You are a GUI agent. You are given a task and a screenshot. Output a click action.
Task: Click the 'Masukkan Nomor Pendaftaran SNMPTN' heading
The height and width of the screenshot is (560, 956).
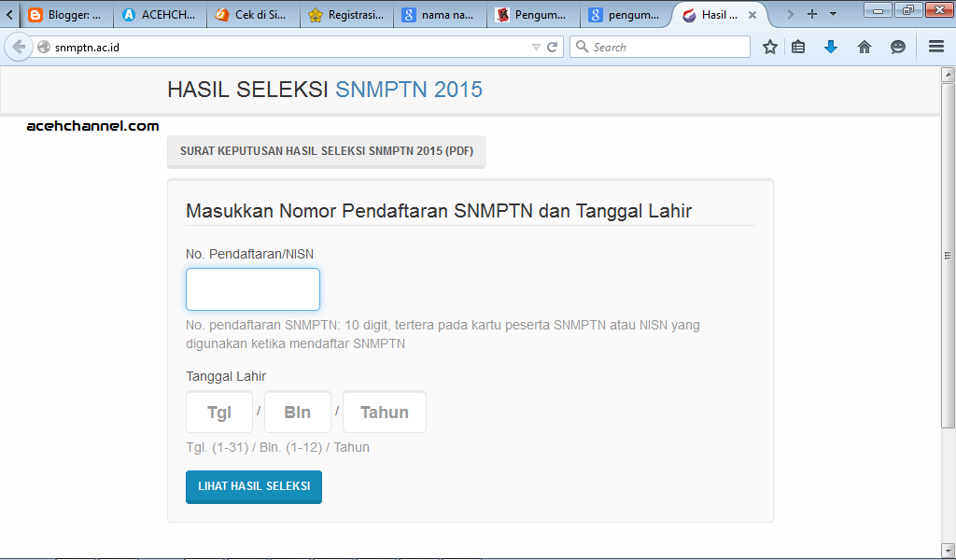click(x=439, y=211)
